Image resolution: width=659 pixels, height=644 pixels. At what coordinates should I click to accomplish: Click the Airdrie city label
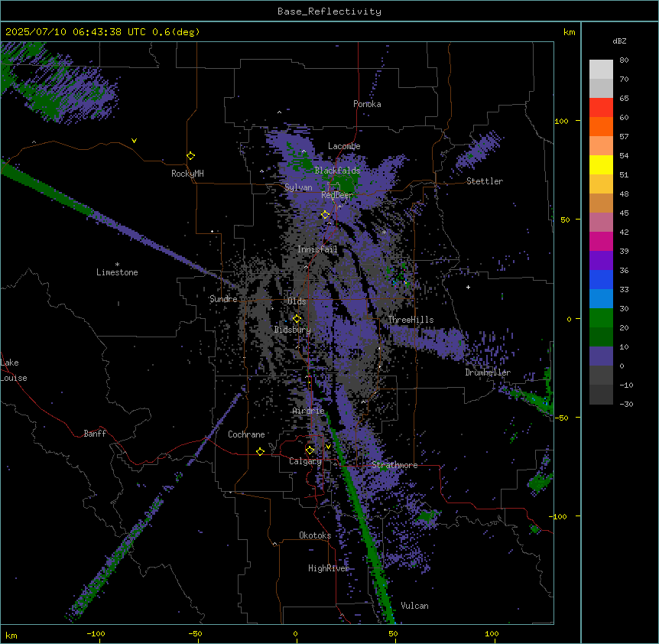point(309,411)
